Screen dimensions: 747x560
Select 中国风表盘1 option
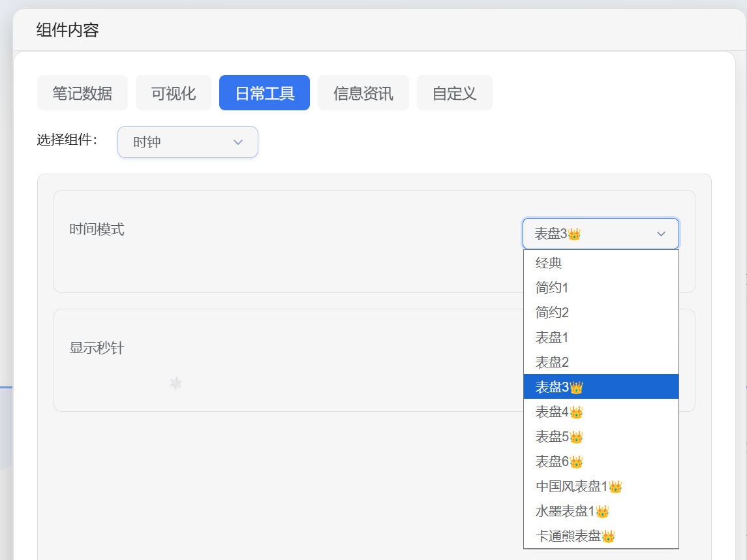coord(601,486)
